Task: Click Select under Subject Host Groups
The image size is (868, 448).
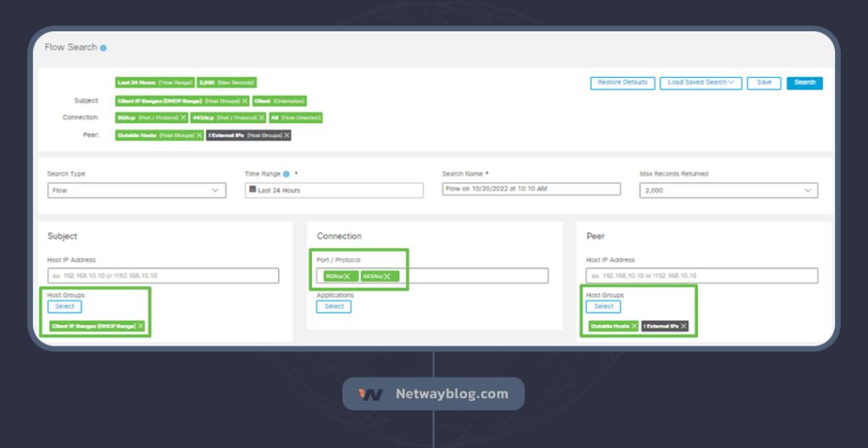Action: tap(64, 307)
